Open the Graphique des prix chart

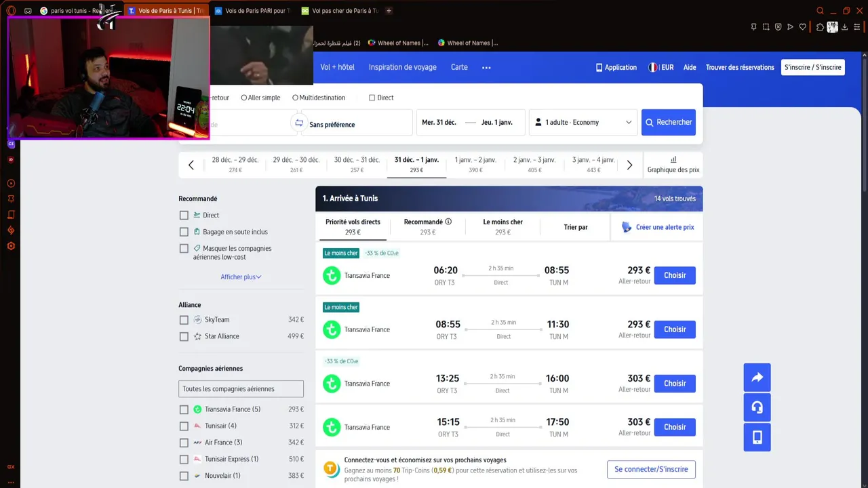click(x=673, y=165)
